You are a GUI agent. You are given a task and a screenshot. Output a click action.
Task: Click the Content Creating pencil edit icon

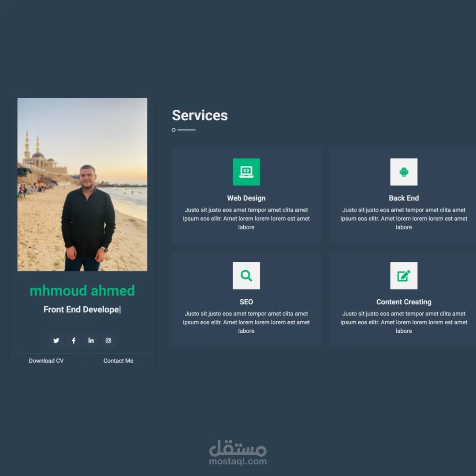pyautogui.click(x=404, y=275)
